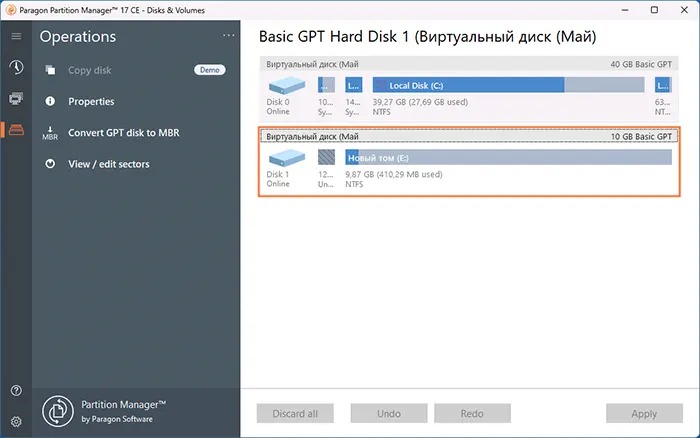Click the Operations heading
The width and height of the screenshot is (700, 438).
78,36
